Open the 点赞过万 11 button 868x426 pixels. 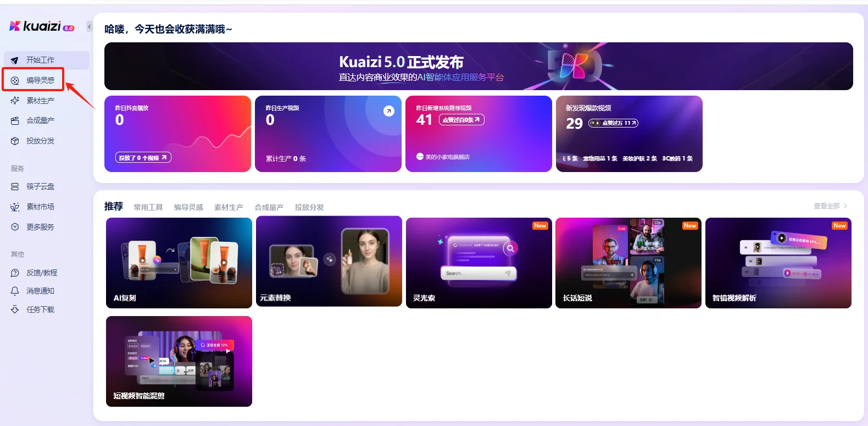click(x=613, y=123)
